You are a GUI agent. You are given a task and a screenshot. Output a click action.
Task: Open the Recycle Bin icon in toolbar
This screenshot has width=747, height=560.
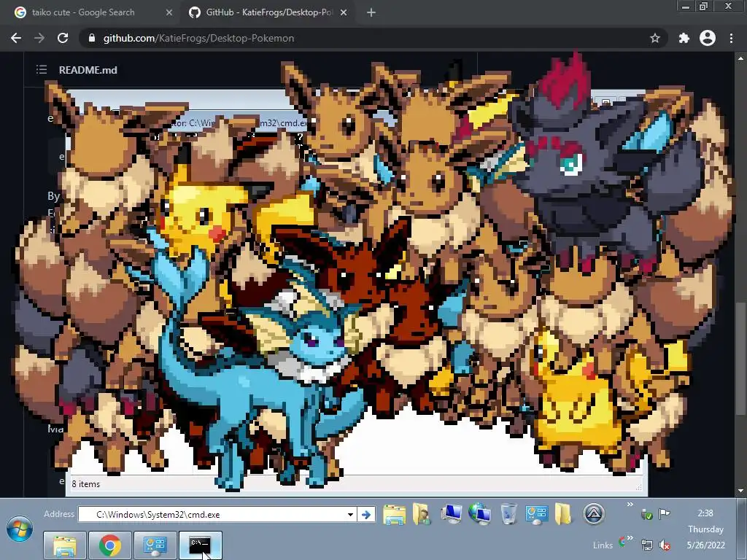point(508,514)
